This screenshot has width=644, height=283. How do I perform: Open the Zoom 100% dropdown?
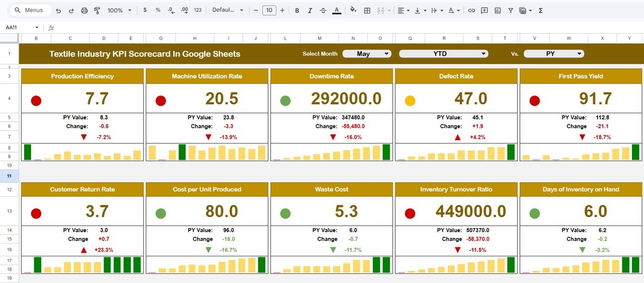click(120, 11)
